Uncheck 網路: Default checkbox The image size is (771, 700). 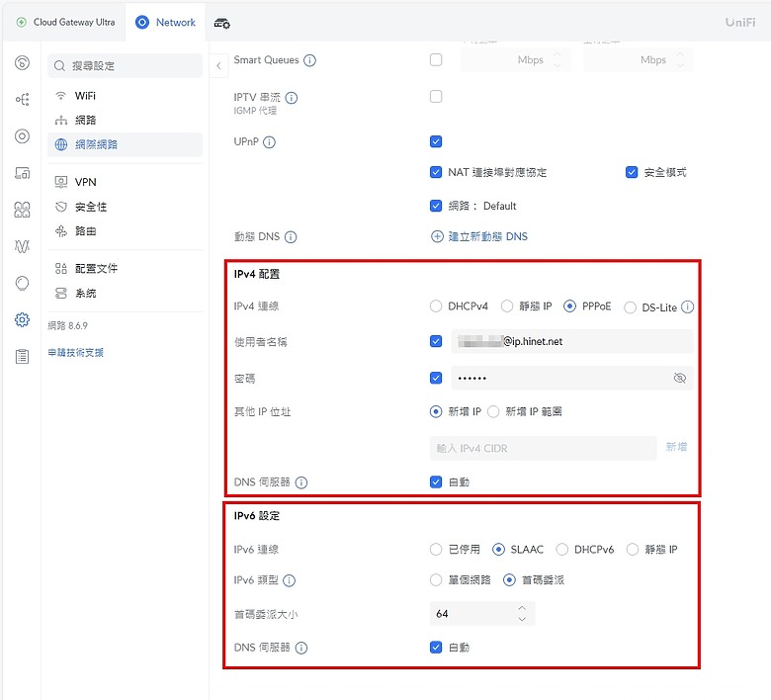pos(436,206)
